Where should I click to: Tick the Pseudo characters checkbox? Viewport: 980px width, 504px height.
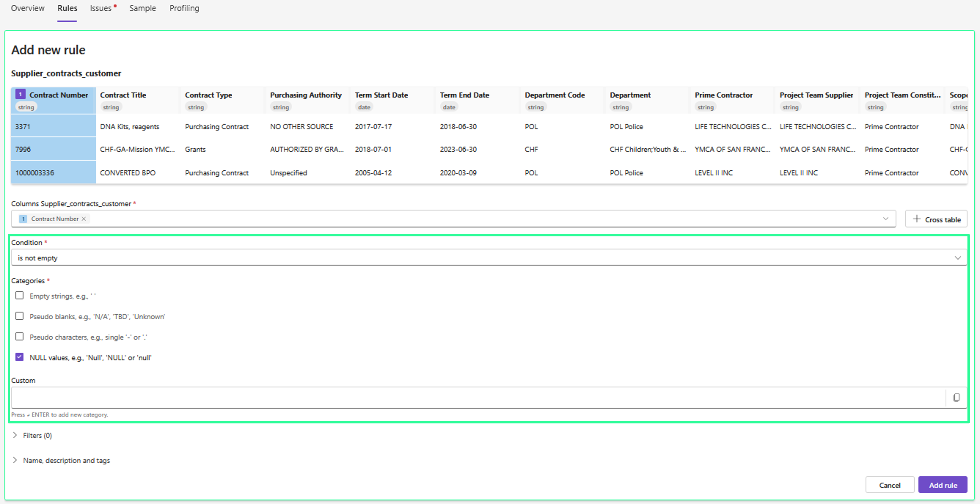[x=19, y=336]
